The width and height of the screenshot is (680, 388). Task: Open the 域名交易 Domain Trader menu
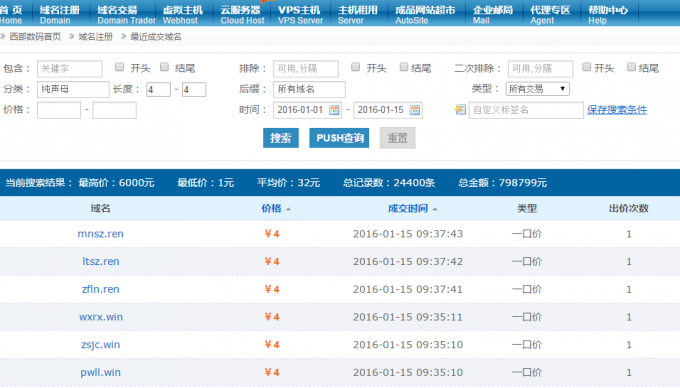tap(126, 14)
